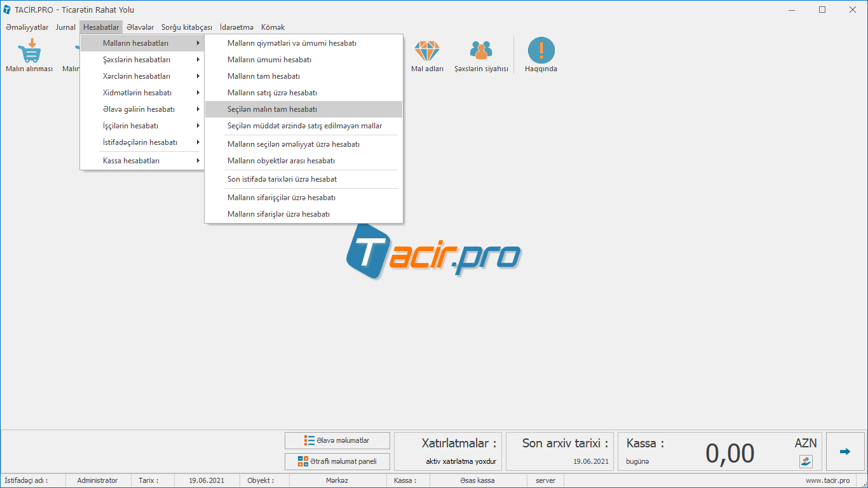Image resolution: width=868 pixels, height=488 pixels.
Task: Expand the Şəxslərin hesabatları submenu
Action: (136, 60)
